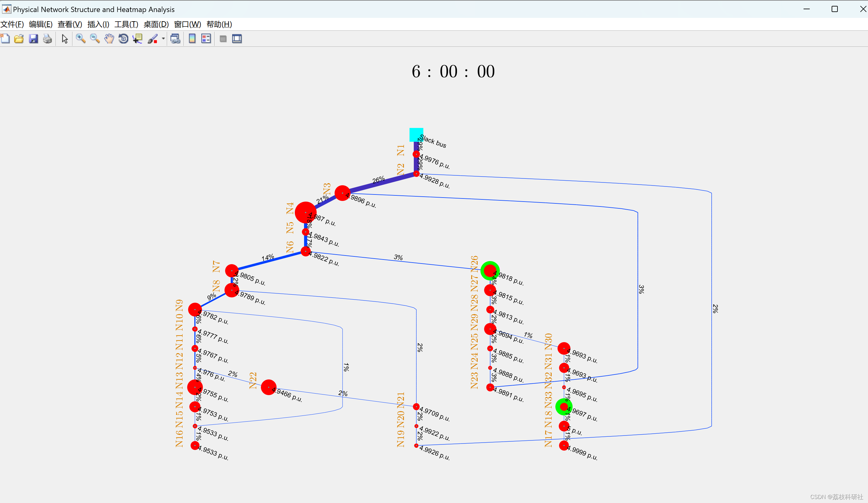Insert a legend into the plot
The width and height of the screenshot is (868, 503).
coord(206,39)
